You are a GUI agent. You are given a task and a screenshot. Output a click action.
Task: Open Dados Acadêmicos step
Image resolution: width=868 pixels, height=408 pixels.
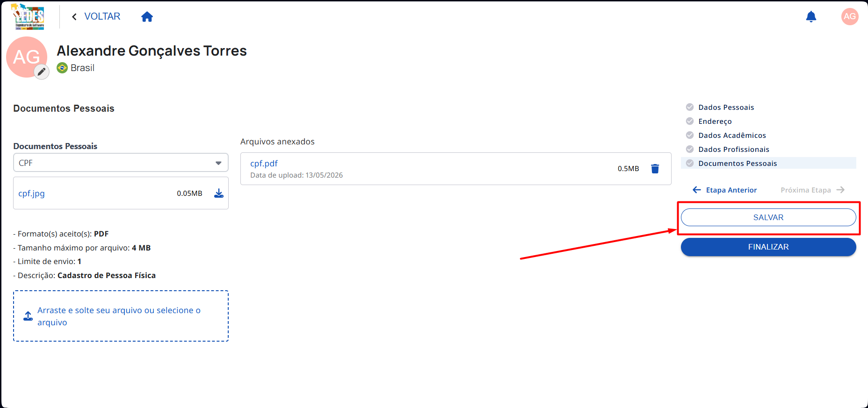click(x=732, y=135)
